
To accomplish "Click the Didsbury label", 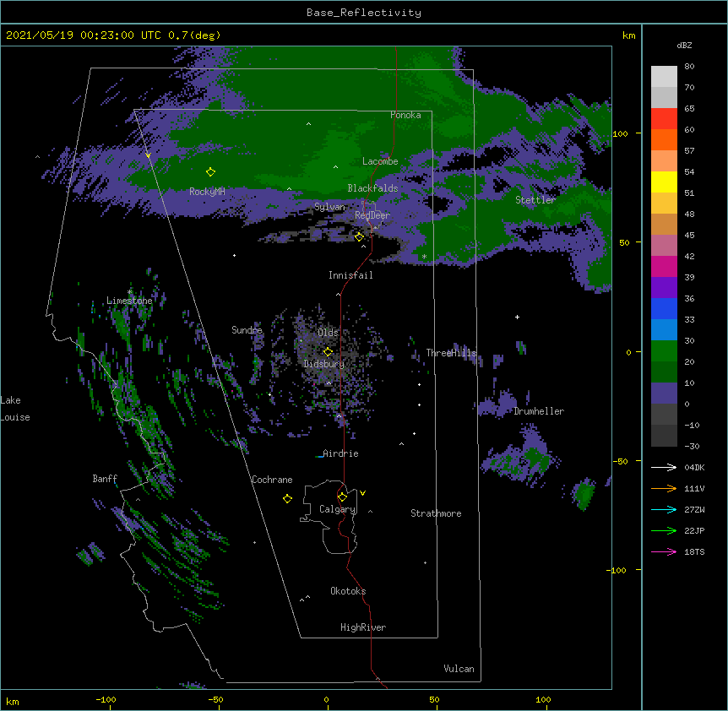I will click(x=324, y=364).
